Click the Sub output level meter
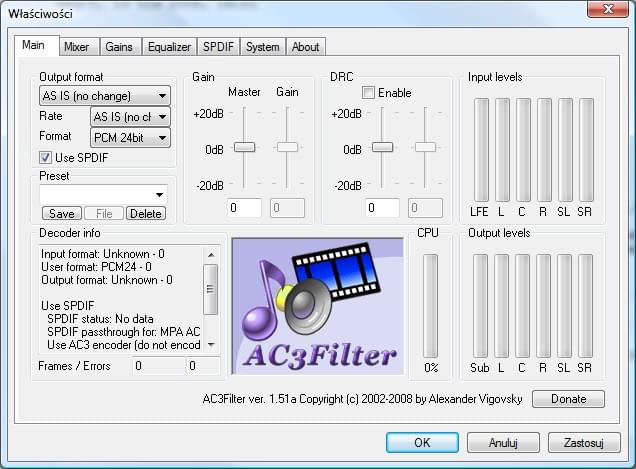 [x=481, y=306]
